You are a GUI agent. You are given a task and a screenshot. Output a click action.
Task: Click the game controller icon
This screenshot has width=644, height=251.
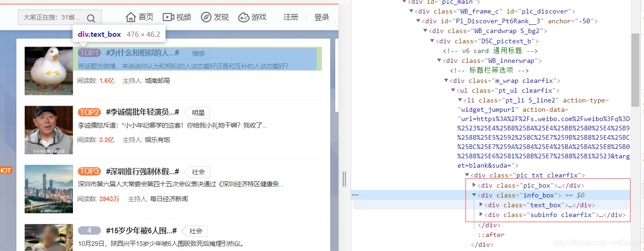coord(244,17)
